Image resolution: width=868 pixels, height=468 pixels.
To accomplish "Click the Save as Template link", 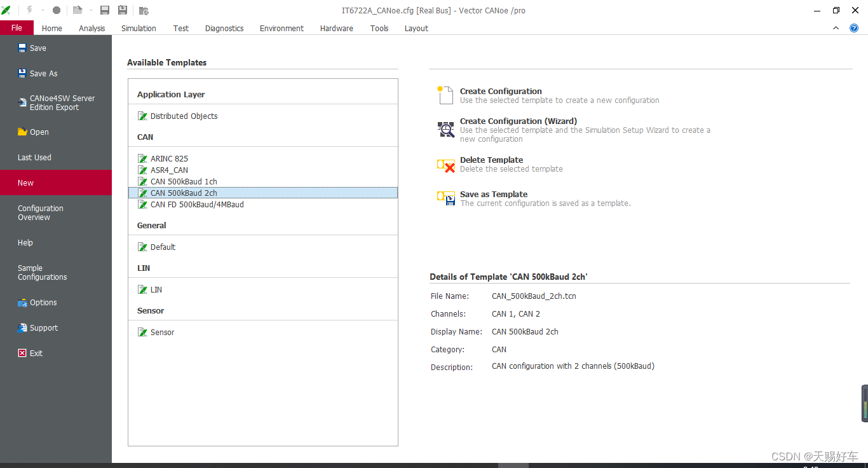I will pos(494,194).
